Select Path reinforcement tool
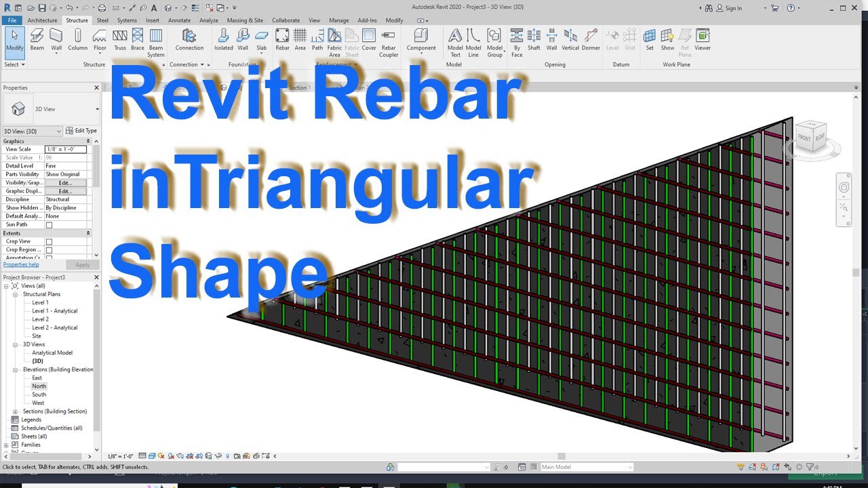Viewport: 868px width, 488px height. (x=317, y=40)
